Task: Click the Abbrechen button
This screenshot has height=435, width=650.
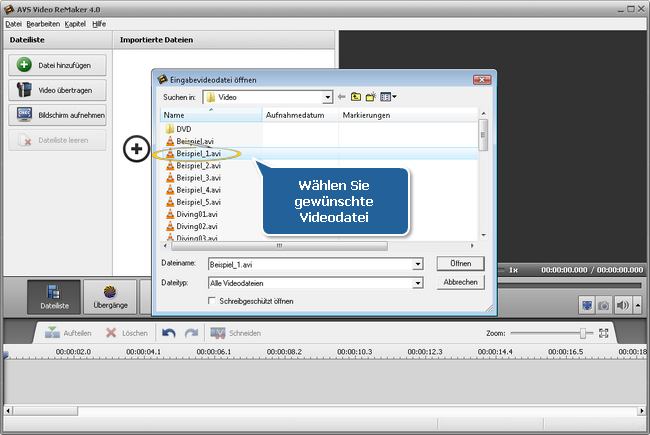Action: (461, 282)
